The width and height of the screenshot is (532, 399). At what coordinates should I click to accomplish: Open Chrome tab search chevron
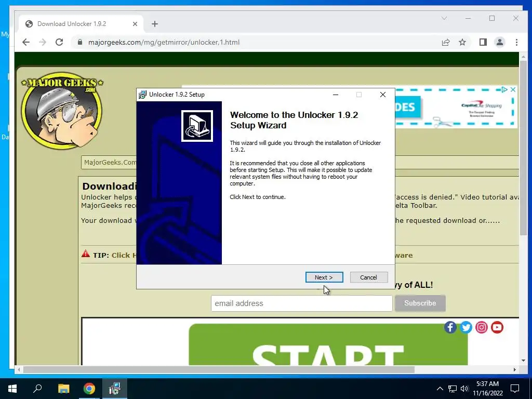444,18
